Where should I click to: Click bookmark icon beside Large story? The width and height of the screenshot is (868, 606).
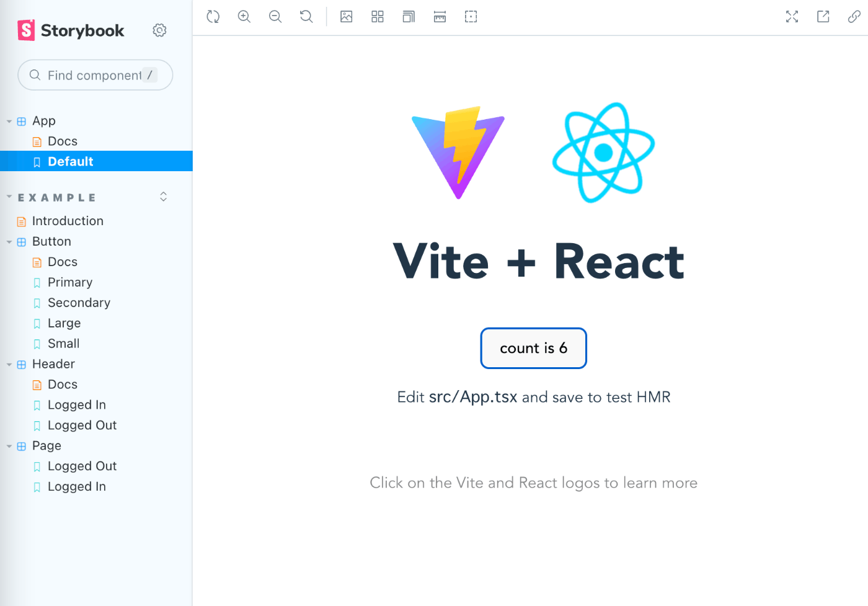point(37,324)
